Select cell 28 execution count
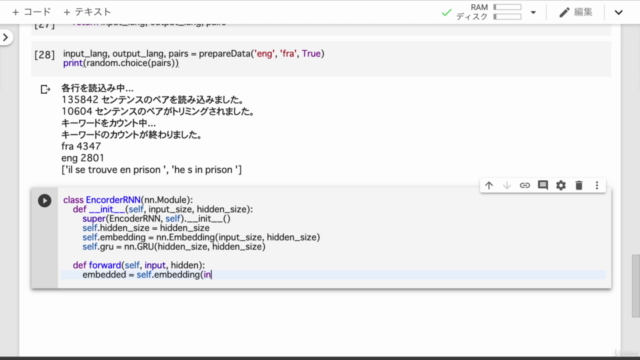Screen dimensions: 640x360 pyautogui.click(x=44, y=55)
